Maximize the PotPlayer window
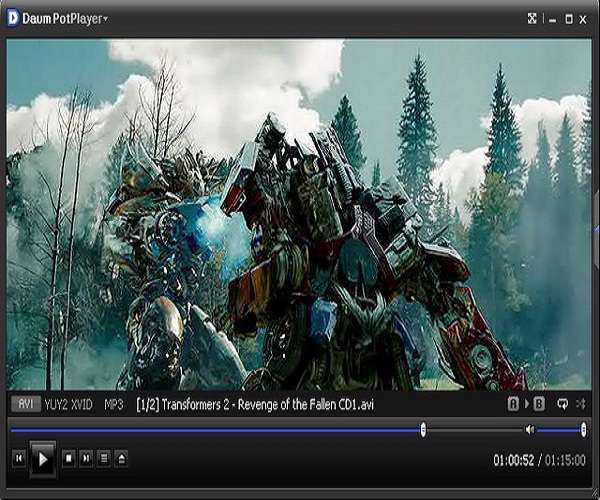Viewport: 600px width, 500px height. pos(569,19)
